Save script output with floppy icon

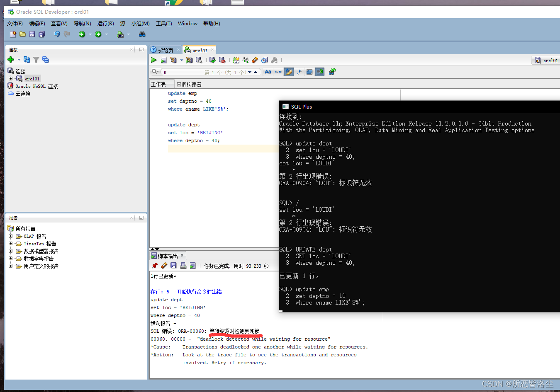[x=173, y=266]
